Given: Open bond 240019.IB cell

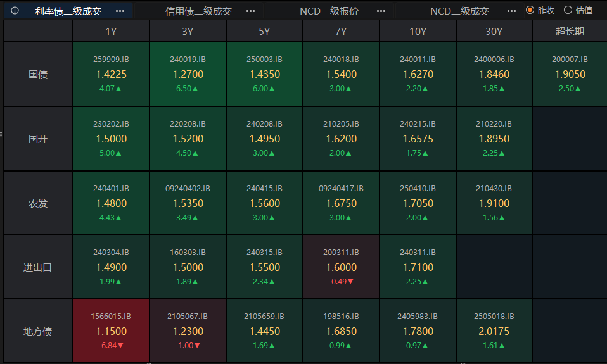Looking at the screenshot, I should tap(188, 74).
